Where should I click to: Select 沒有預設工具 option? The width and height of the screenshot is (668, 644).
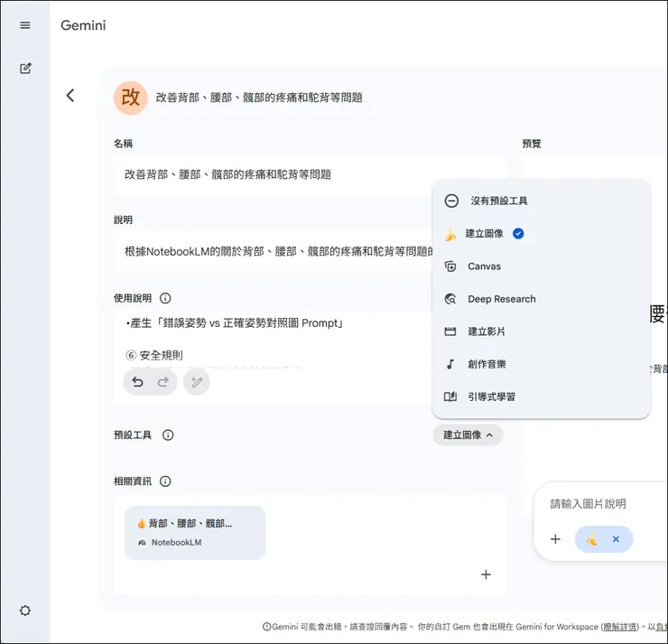point(541,201)
